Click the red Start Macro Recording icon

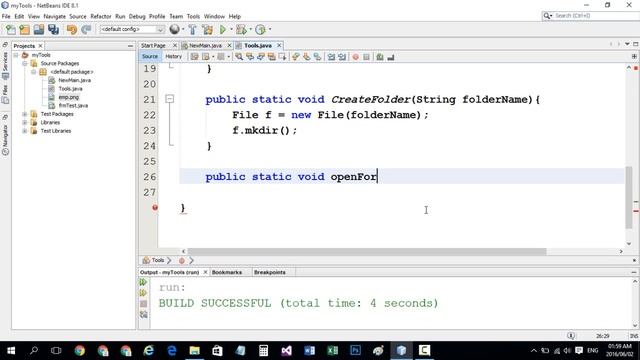[x=356, y=57]
